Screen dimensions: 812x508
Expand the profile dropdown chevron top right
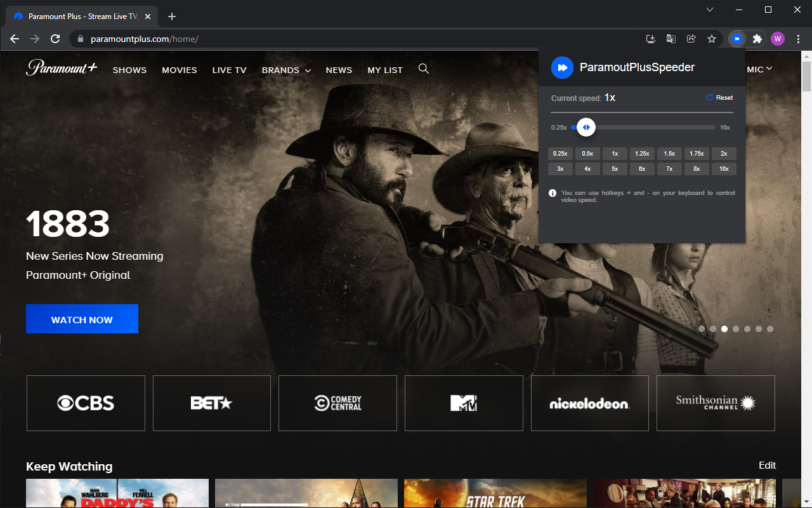pyautogui.click(x=769, y=69)
